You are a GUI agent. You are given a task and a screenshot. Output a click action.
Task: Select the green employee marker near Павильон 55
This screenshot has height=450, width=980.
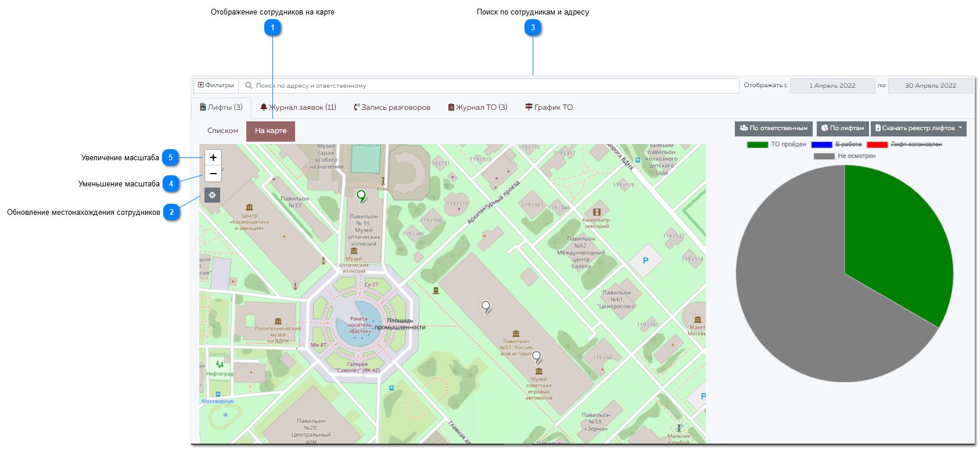pyautogui.click(x=361, y=196)
